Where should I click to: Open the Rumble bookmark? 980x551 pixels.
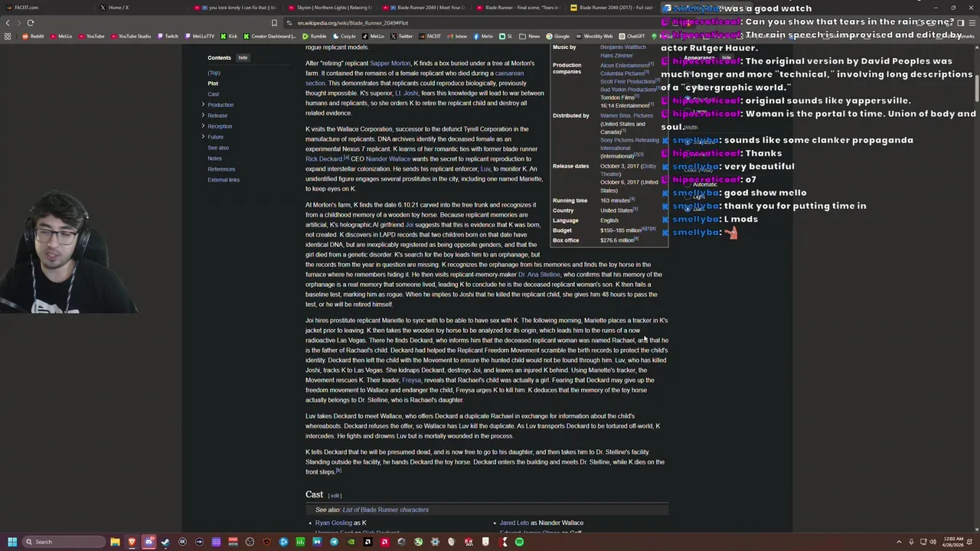click(315, 36)
